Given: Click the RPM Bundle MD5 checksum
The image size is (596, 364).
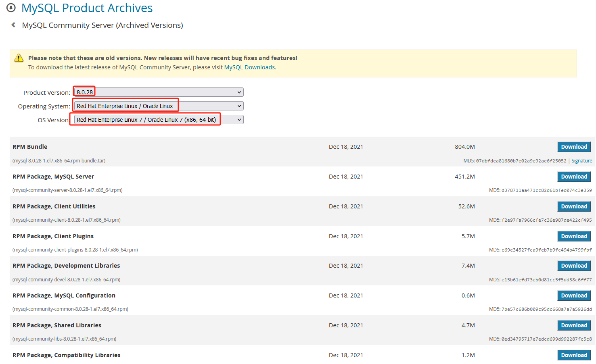Looking at the screenshot, I should coord(521,161).
